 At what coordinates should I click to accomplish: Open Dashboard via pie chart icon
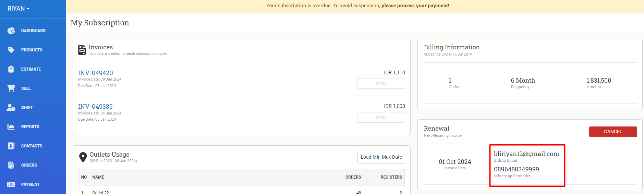(11, 31)
